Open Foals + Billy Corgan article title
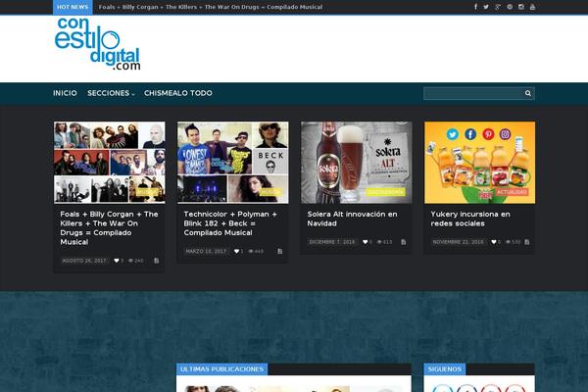 [109, 228]
